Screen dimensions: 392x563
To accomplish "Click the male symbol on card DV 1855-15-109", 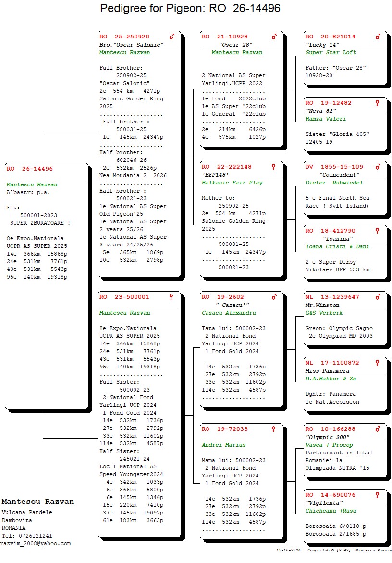I will [x=378, y=167].
